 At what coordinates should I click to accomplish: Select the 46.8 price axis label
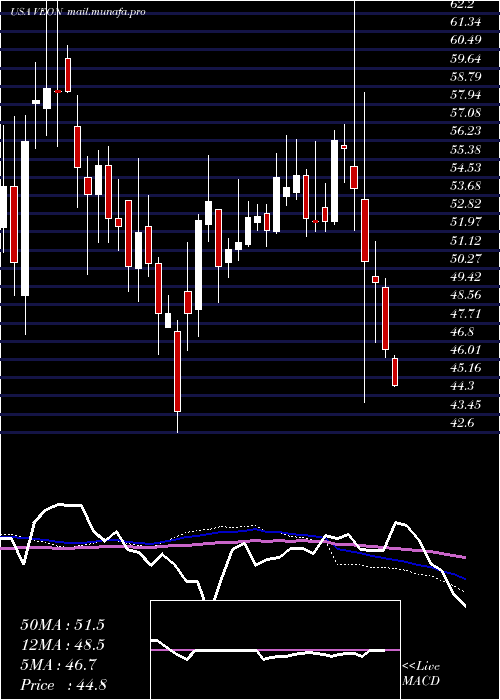point(463,332)
